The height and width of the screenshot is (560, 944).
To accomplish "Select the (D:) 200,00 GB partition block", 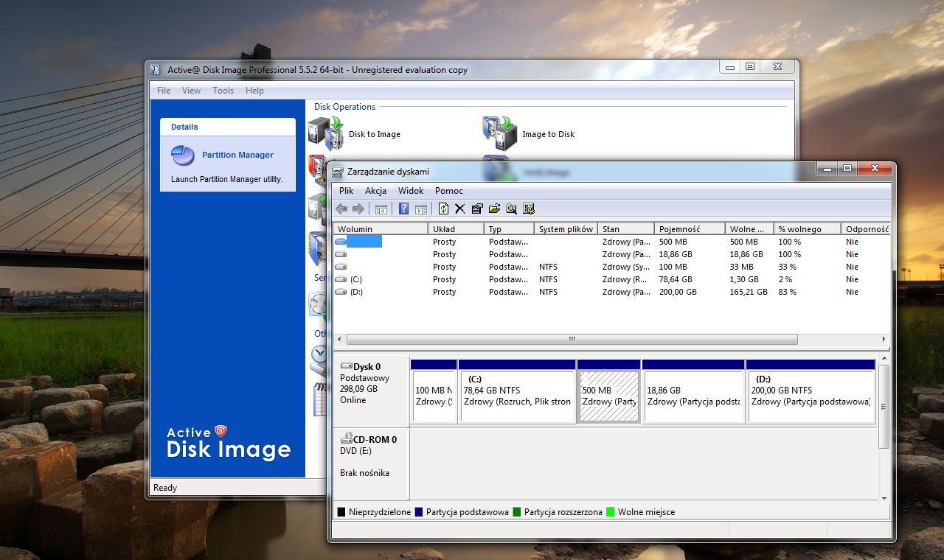I will coord(811,391).
